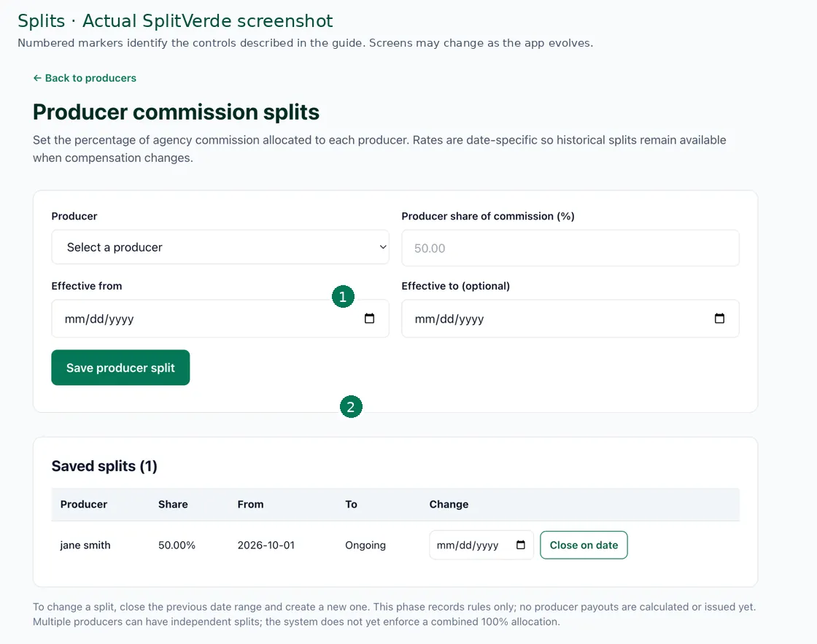The height and width of the screenshot is (644, 817).
Task: Click the Producer commission splits heading
Action: tap(176, 112)
